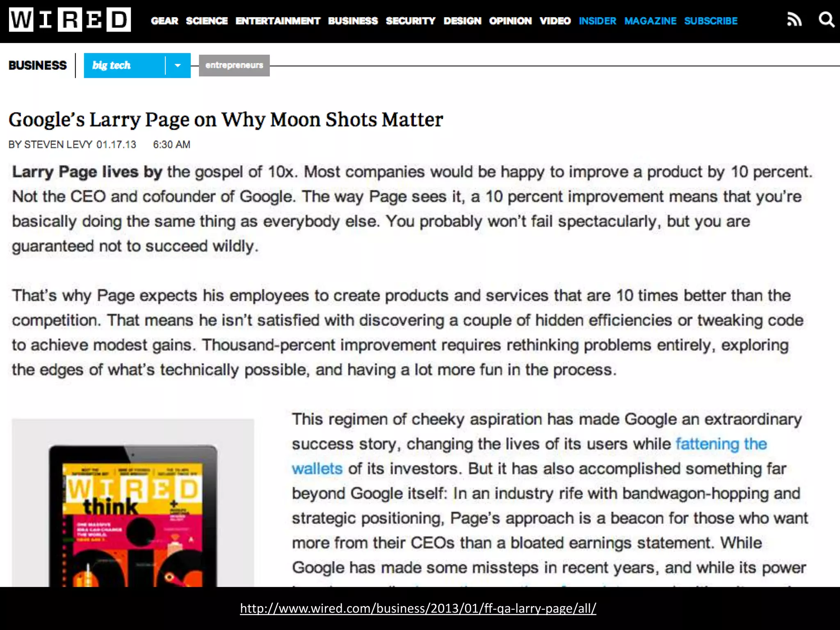Open the SCIENCE section
The height and width of the screenshot is (630, 840).
coord(207,21)
